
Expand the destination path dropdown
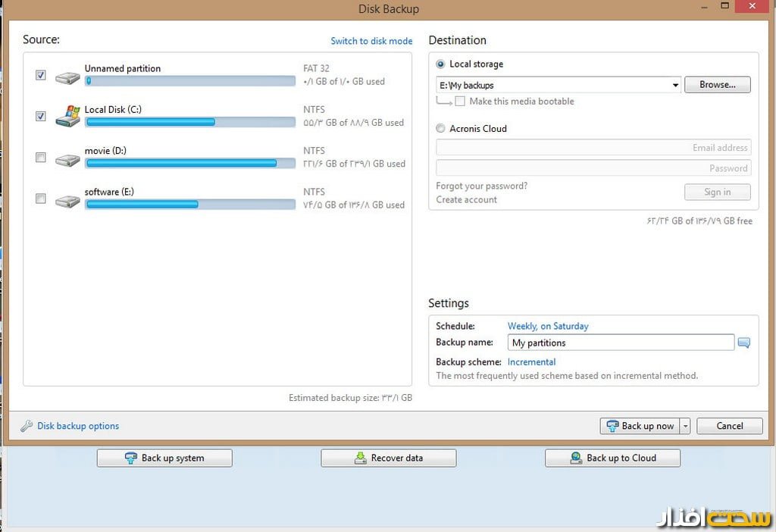[674, 86]
